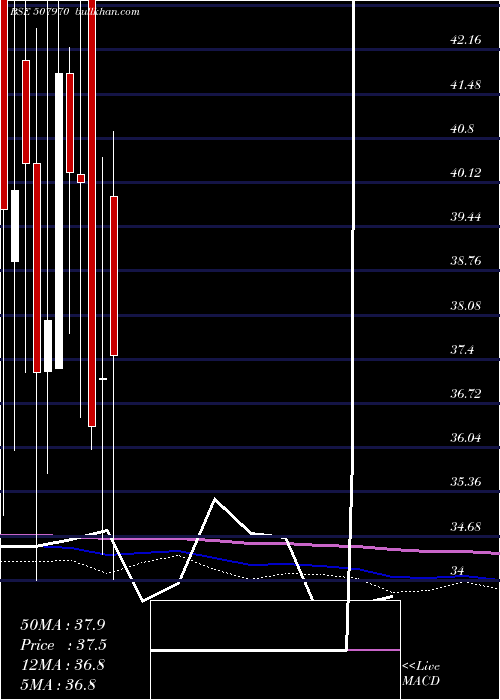The height and width of the screenshot is (700, 500).
Task: Click the 41.48 price axis label
Action: click(x=466, y=84)
